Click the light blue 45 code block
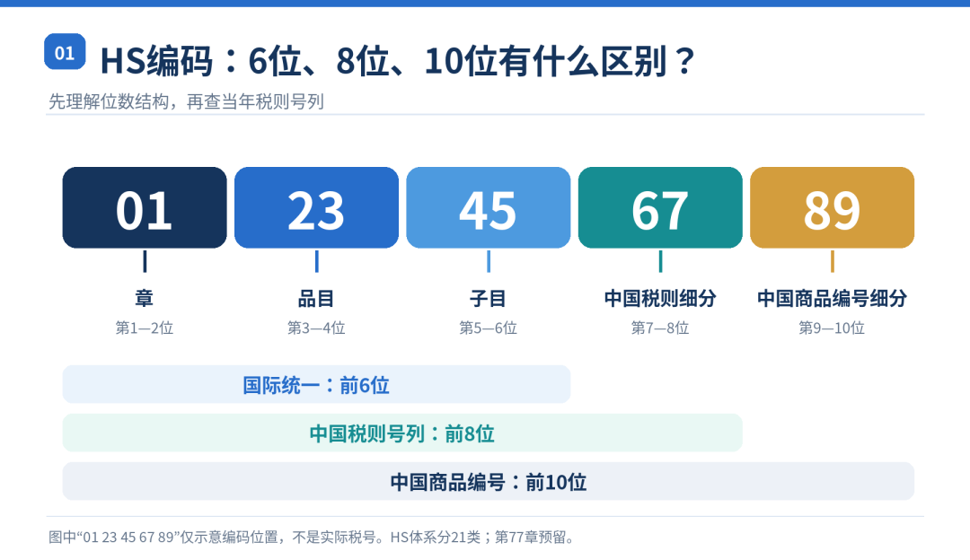 tap(489, 207)
